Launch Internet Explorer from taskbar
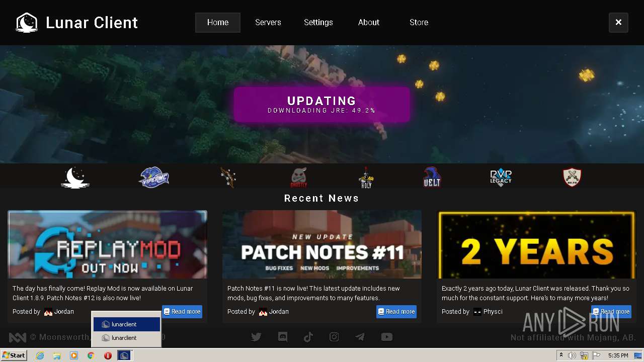The image size is (644, 362). 40,355
